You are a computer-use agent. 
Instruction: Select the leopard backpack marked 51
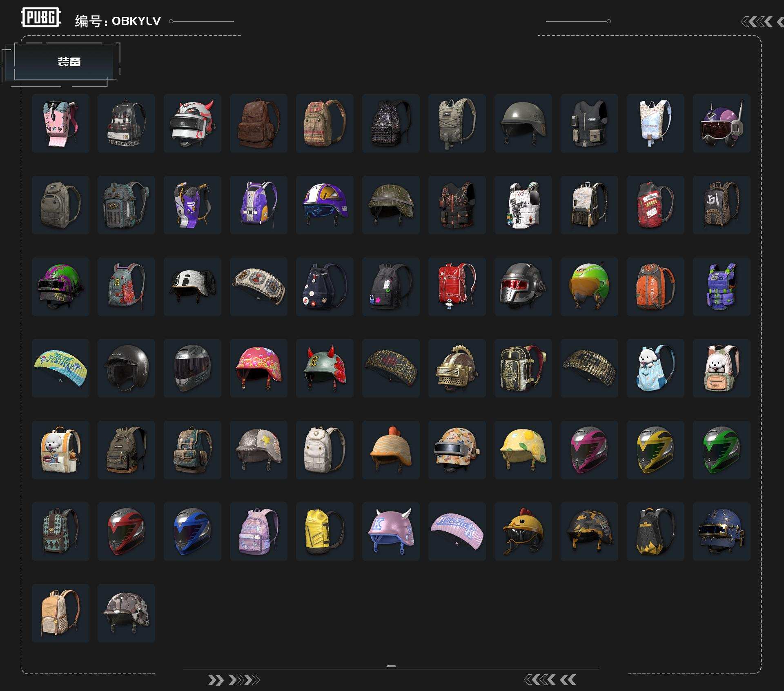click(x=722, y=205)
